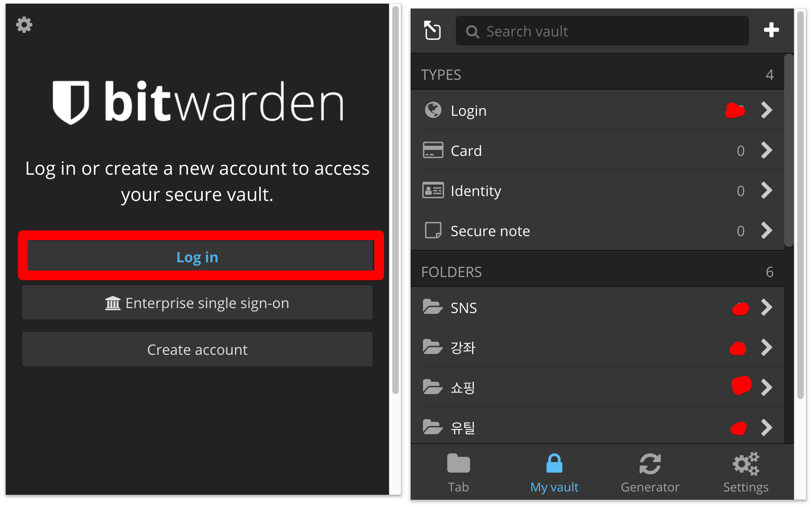Select the 쇼핑 folder name
The height and width of the screenshot is (507, 812).
point(463,388)
